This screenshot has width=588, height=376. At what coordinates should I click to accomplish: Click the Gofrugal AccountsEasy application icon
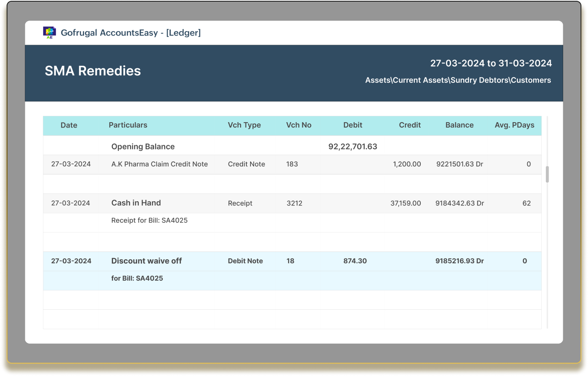coord(49,32)
